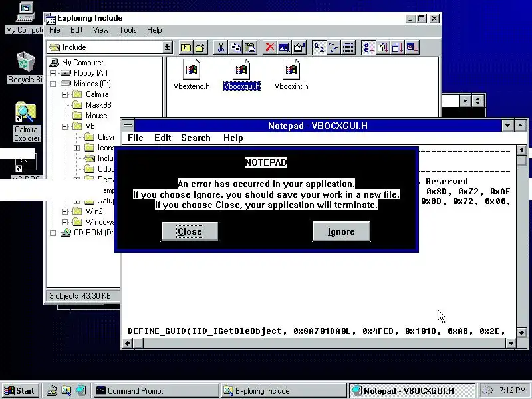The width and height of the screenshot is (532, 399).
Task: Click the Copy toolbar icon
Action: click(x=235, y=47)
